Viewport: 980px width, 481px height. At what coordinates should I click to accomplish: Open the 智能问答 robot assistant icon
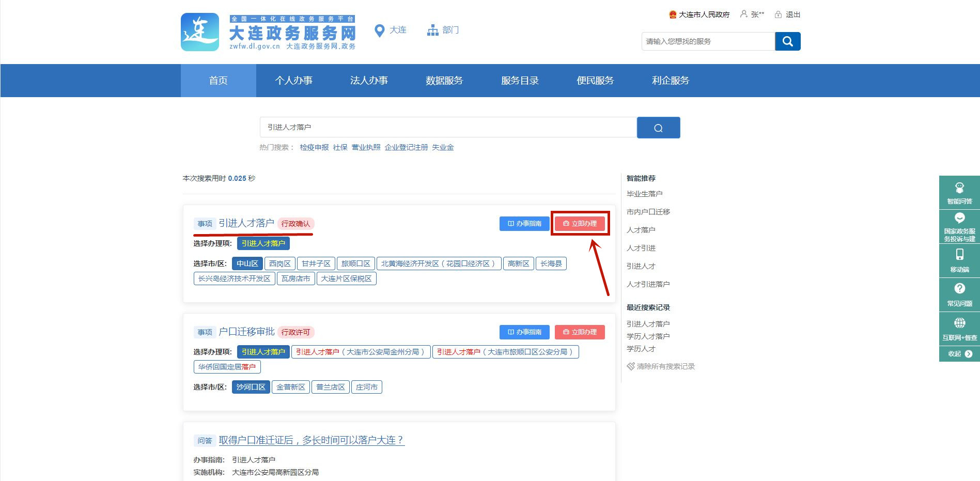959,188
